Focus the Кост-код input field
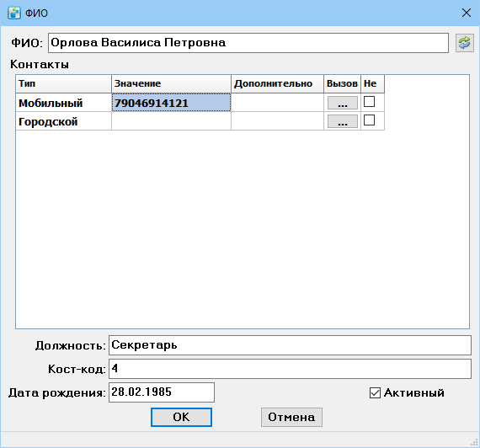 (x=290, y=369)
